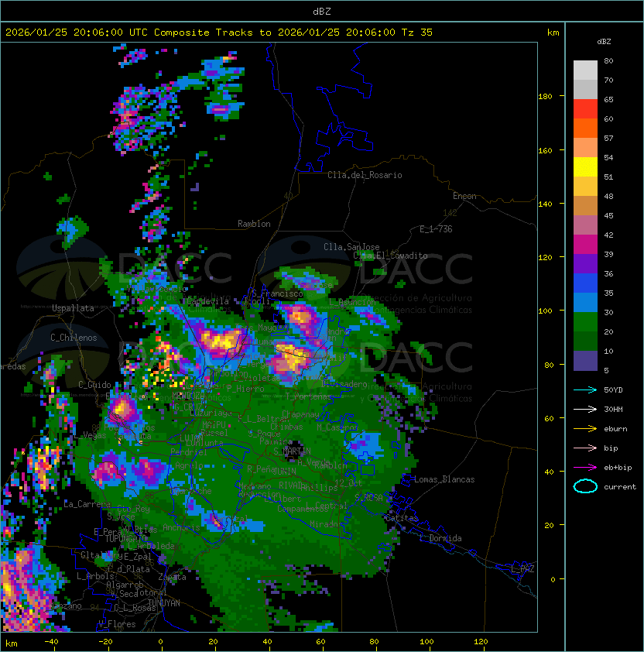The height and width of the screenshot is (652, 644).
Task: Click the Capdevila place label
Action: 207,301
